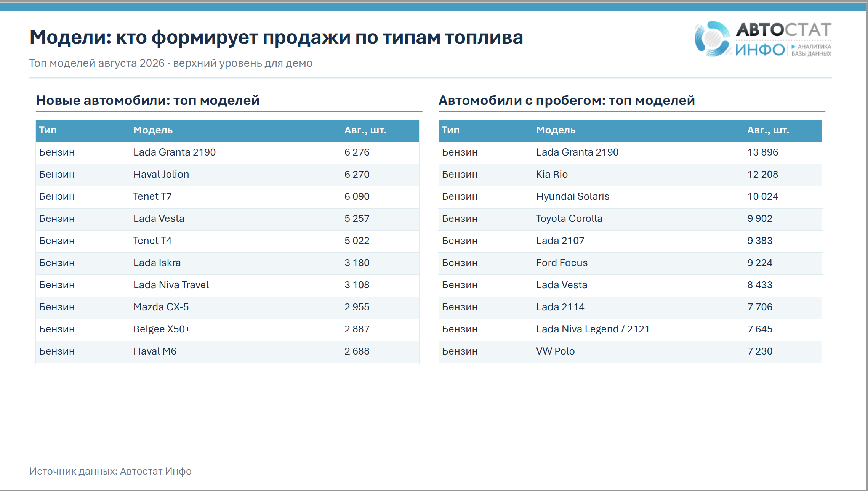Image resolution: width=868 pixels, height=491 pixels.
Task: Click the Источник данных footer text
Action: (x=111, y=471)
